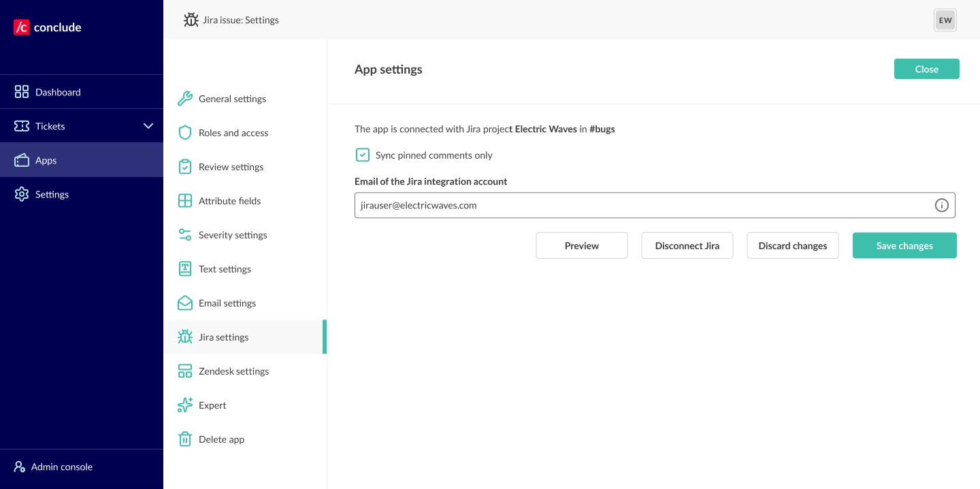Click the trash icon for Delete app
This screenshot has height=489, width=980.
184,439
